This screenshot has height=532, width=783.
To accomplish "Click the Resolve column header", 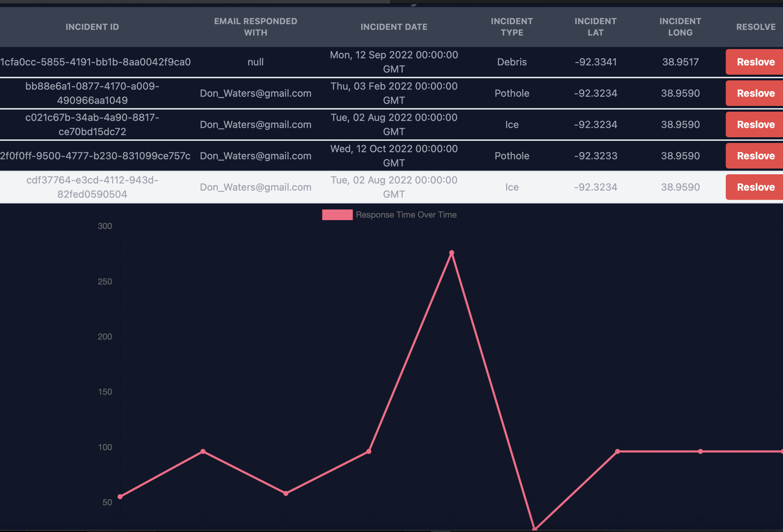I will 756,27.
